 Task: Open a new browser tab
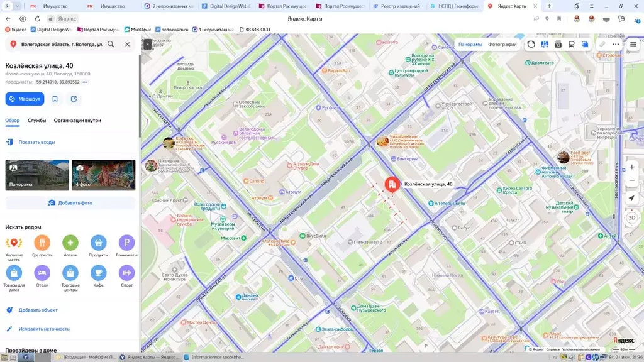548,6
